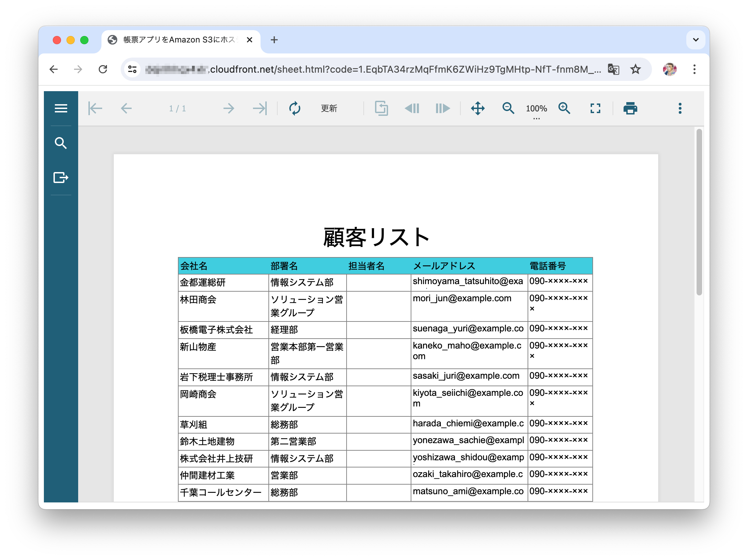Go to the next report page
Viewport: 748px width, 560px height.
coord(229,109)
